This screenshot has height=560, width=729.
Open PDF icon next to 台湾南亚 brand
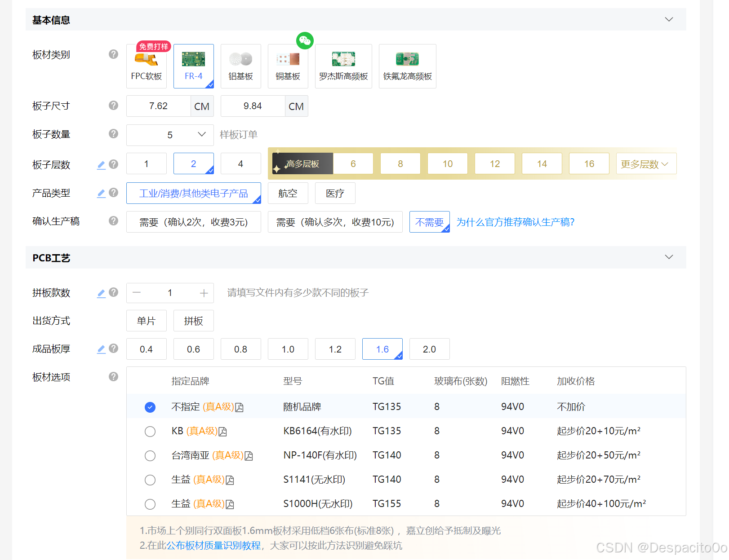pyautogui.click(x=249, y=456)
